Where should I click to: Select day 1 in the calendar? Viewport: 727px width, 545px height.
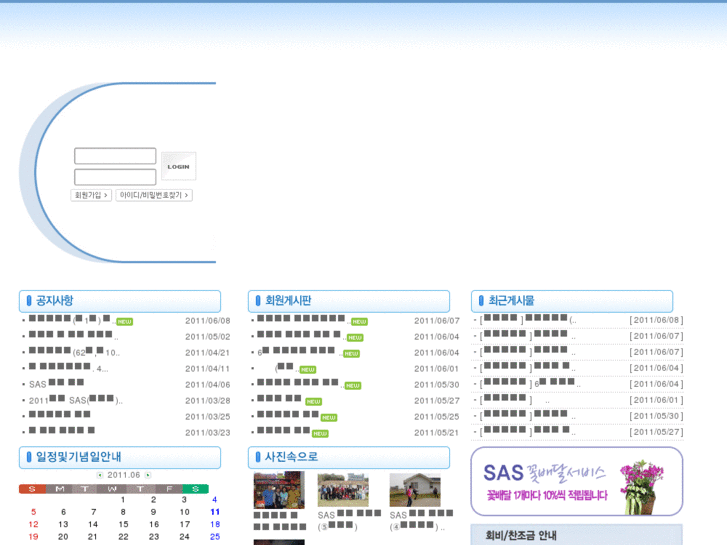(x=123, y=500)
